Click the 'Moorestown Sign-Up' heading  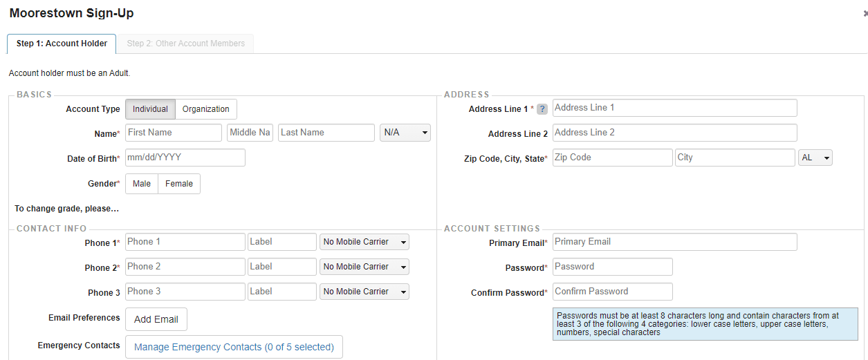coord(72,13)
